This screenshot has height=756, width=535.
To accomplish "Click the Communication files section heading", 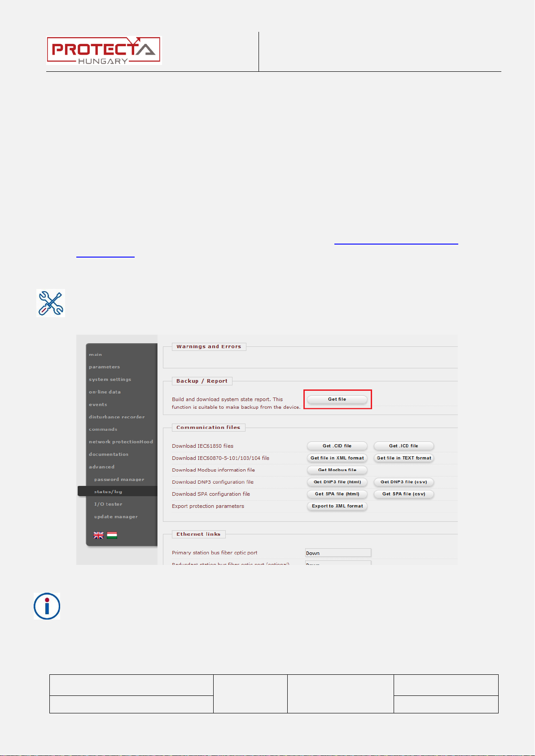I will coord(208,428).
